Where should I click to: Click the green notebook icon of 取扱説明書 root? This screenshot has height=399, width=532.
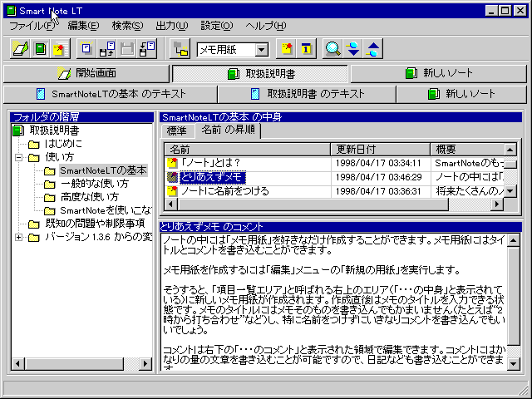[x=18, y=131]
